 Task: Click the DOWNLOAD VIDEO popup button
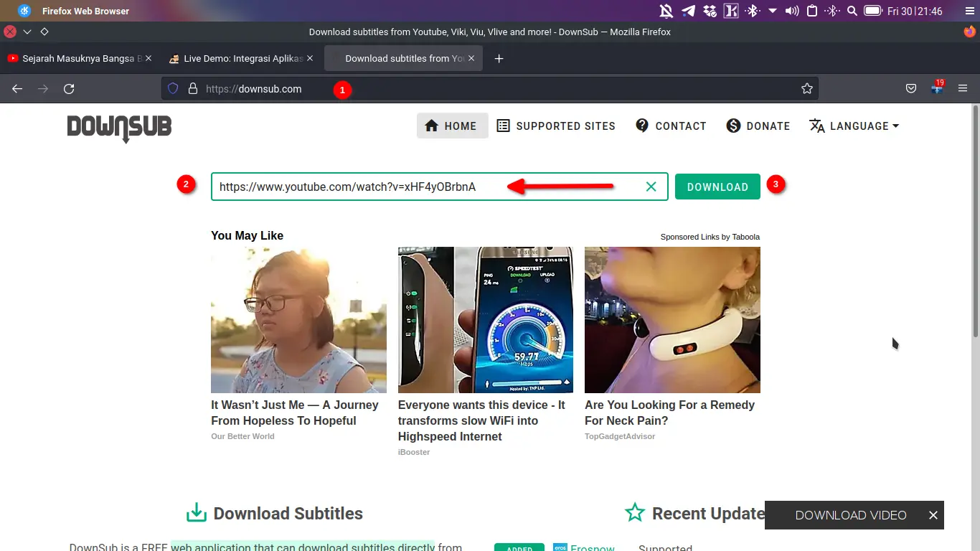point(851,515)
